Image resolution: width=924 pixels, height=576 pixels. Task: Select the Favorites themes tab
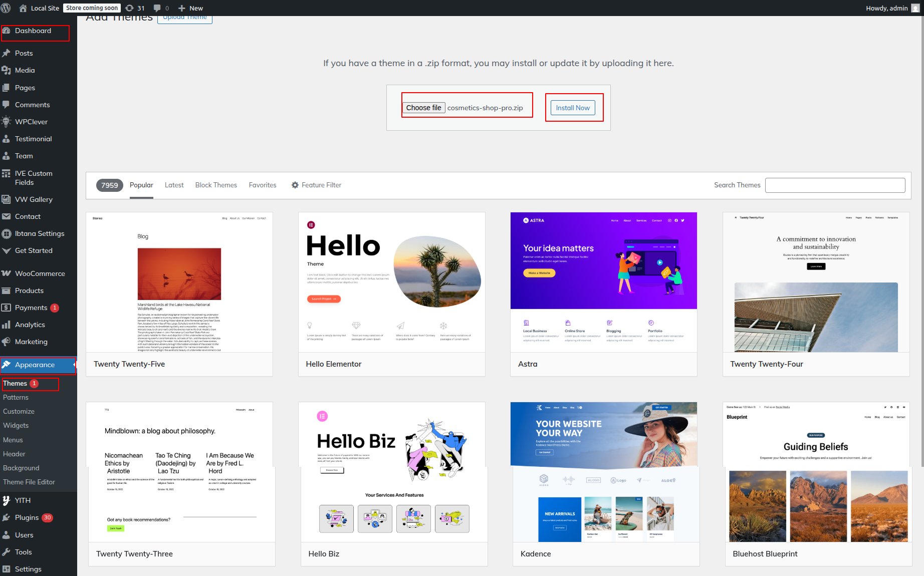263,185
